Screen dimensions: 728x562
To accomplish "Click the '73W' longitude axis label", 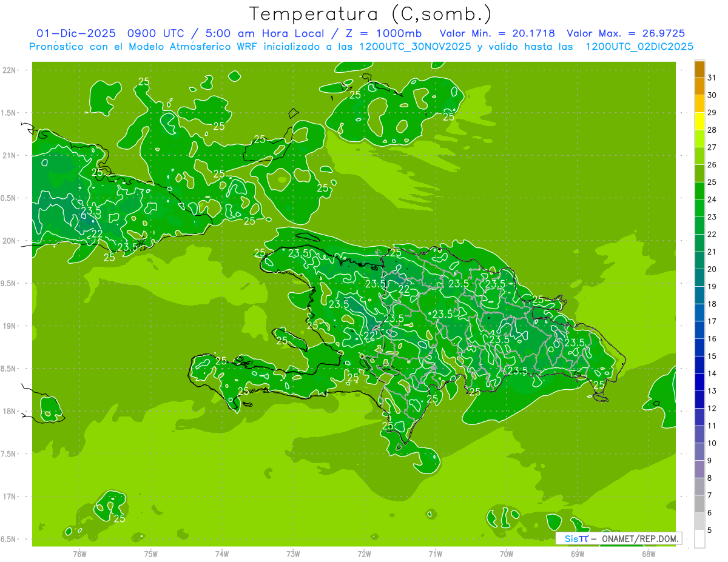I will pyautogui.click(x=293, y=554).
